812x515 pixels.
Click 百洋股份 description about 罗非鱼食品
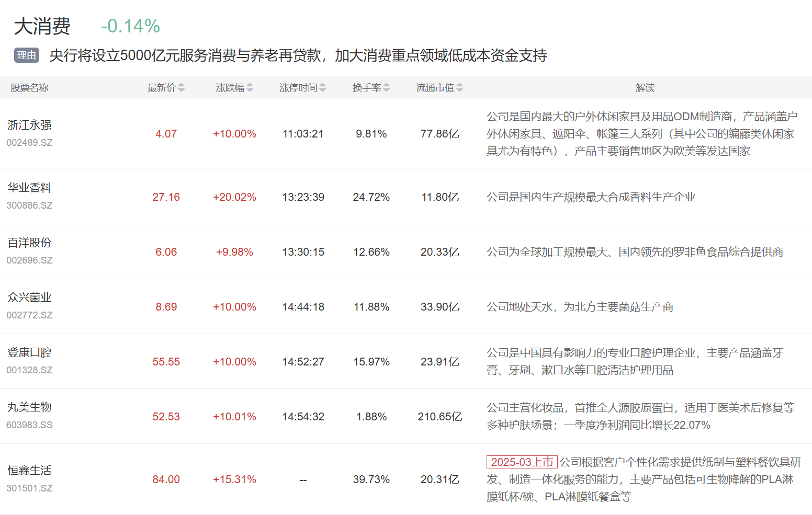tap(635, 252)
